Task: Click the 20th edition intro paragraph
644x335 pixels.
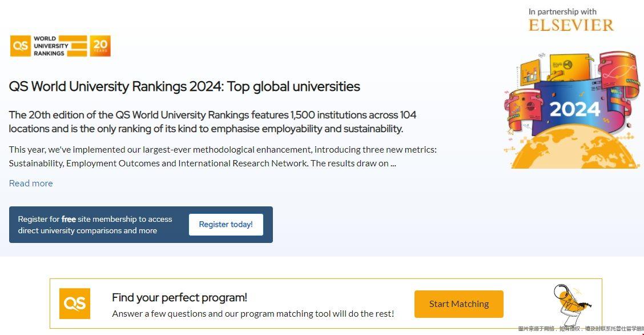Action: (x=213, y=122)
